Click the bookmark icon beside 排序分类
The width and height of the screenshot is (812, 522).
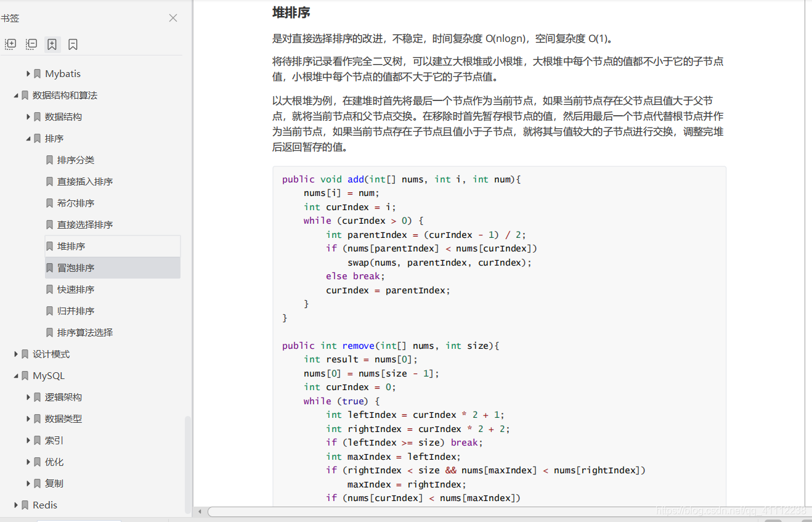pos(50,160)
